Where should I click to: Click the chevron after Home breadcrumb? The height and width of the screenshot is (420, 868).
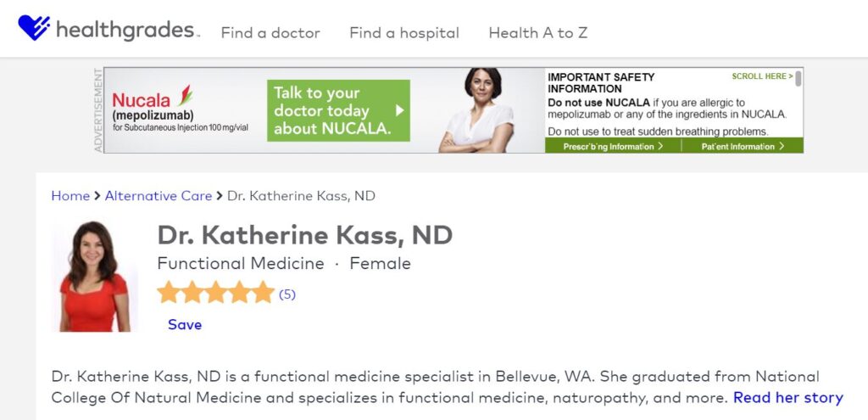(x=97, y=196)
